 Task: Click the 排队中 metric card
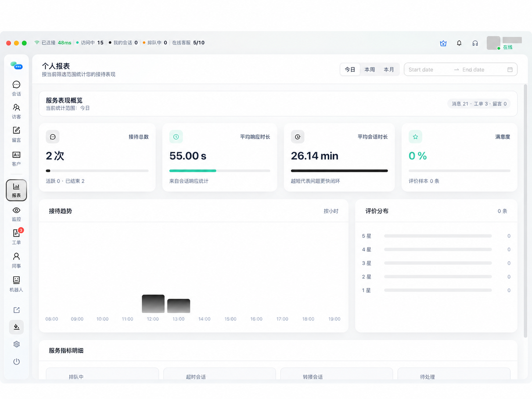(103, 374)
